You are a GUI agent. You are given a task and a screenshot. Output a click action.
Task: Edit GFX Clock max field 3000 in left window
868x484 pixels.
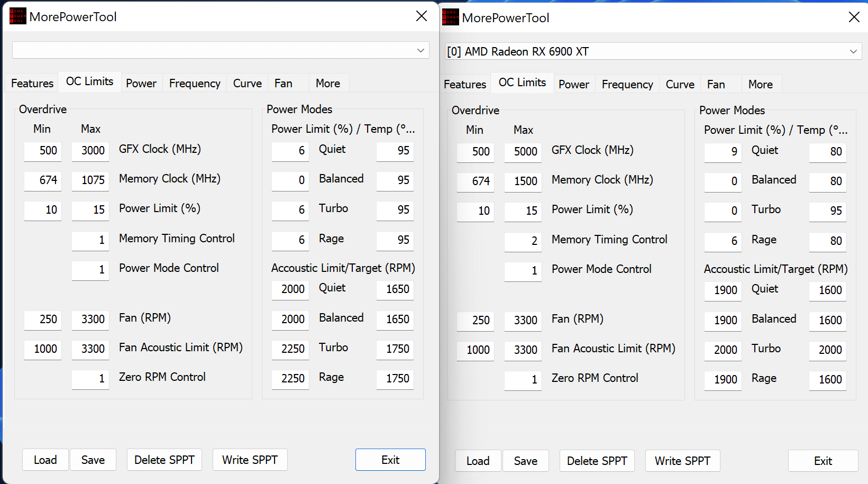pyautogui.click(x=90, y=151)
